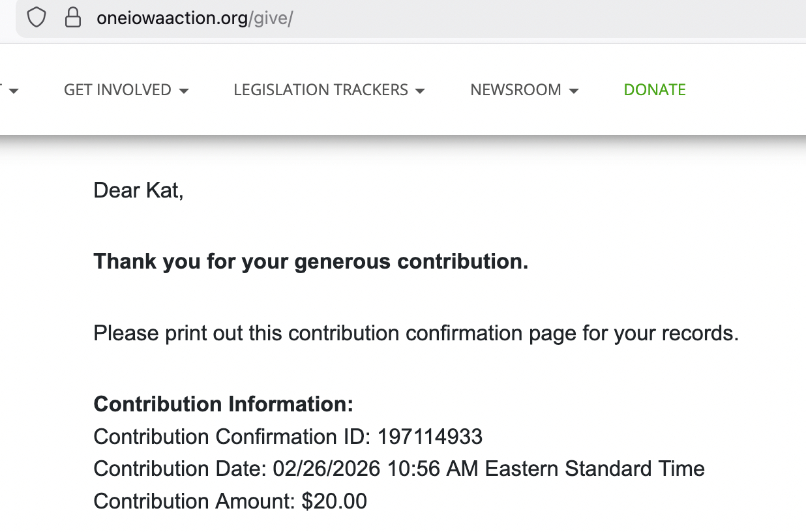The height and width of the screenshot is (532, 806).
Task: Click the shield tracking protection icon
Action: click(36, 18)
